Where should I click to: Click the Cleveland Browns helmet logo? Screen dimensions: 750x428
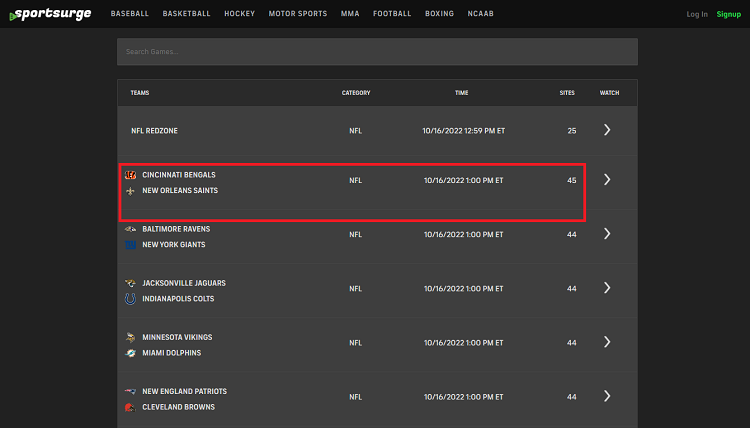click(x=130, y=407)
